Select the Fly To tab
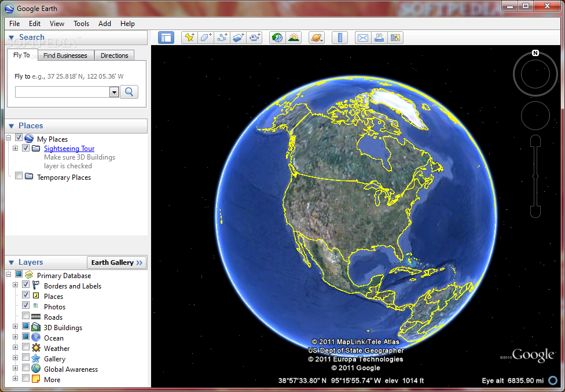Viewport: 565px width, 392px height. [x=21, y=55]
